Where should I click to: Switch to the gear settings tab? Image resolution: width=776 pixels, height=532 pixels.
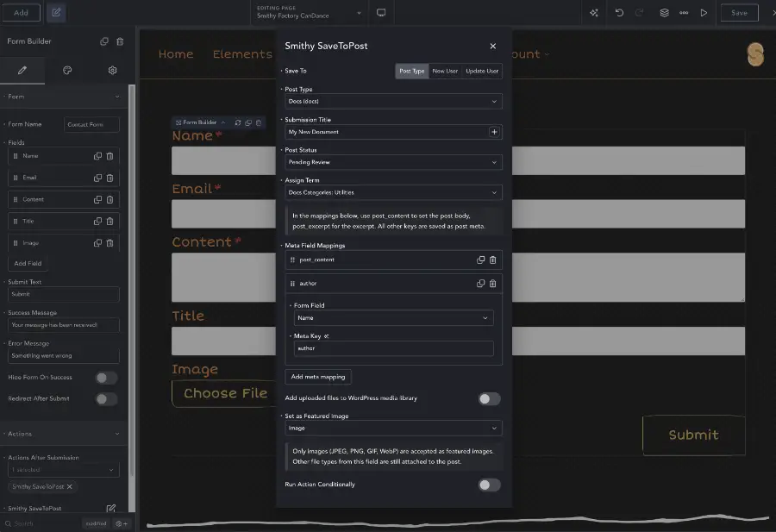tap(112, 71)
